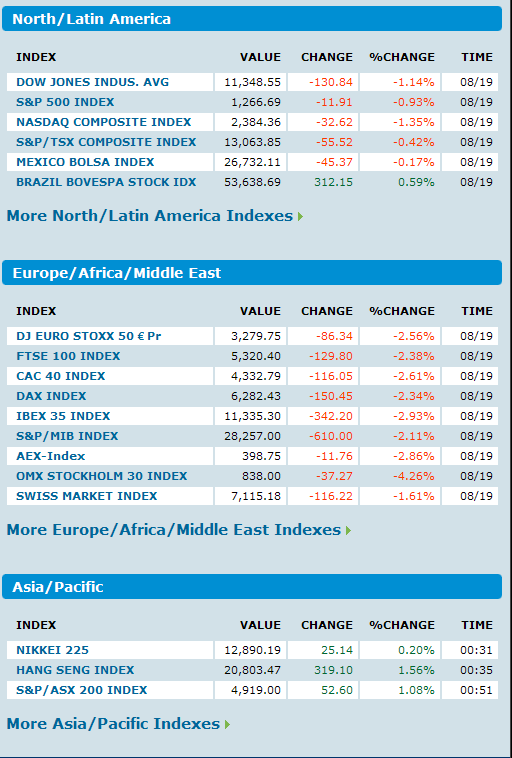Viewport: 512px width, 758px height.
Task: Open the DAX INDEX link
Action: coord(51,396)
